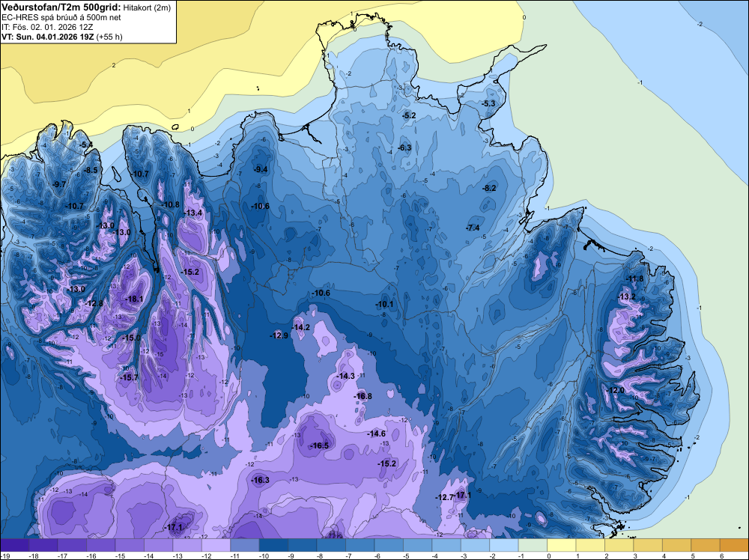Viewport: 749px width, 560px height.
Task: Click the valid time 'VT: Sun. 04.01.2026 19Z'
Action: point(48,37)
